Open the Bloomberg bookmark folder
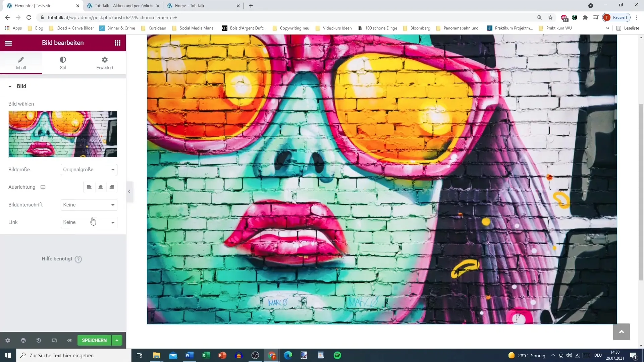Screen dimensions: 644x362 [417, 28]
